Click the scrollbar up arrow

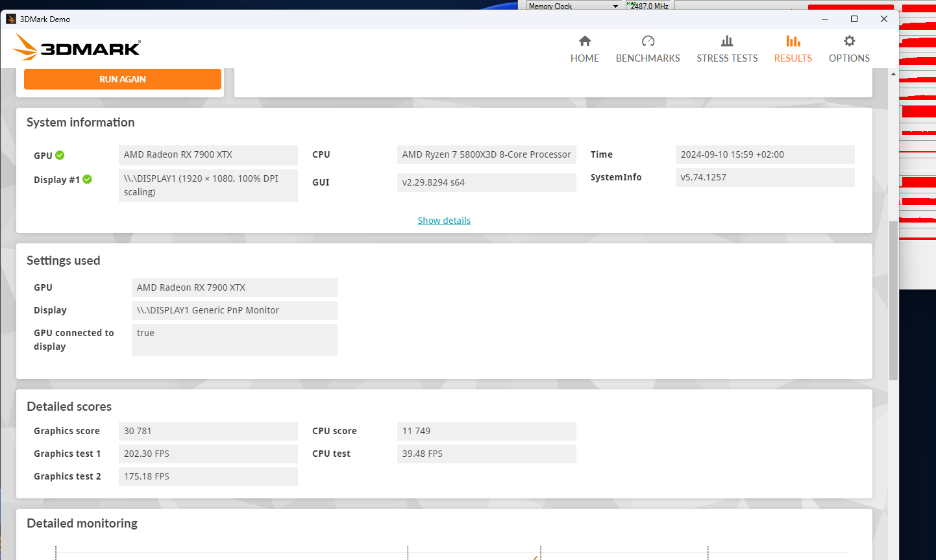click(894, 74)
